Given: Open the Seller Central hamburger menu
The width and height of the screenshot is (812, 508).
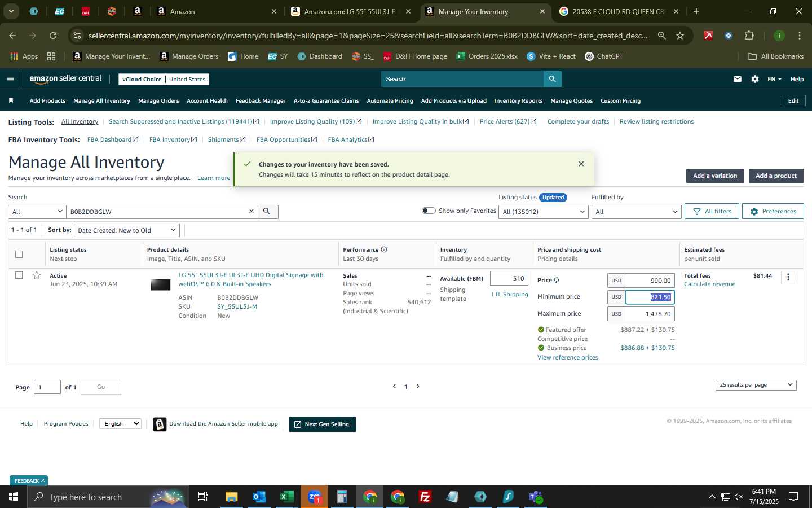Looking at the screenshot, I should coord(11,79).
